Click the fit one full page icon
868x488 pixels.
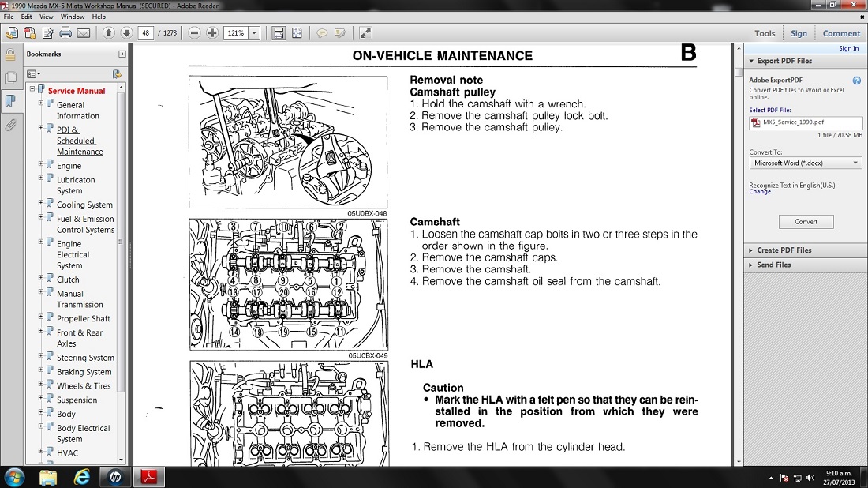297,33
